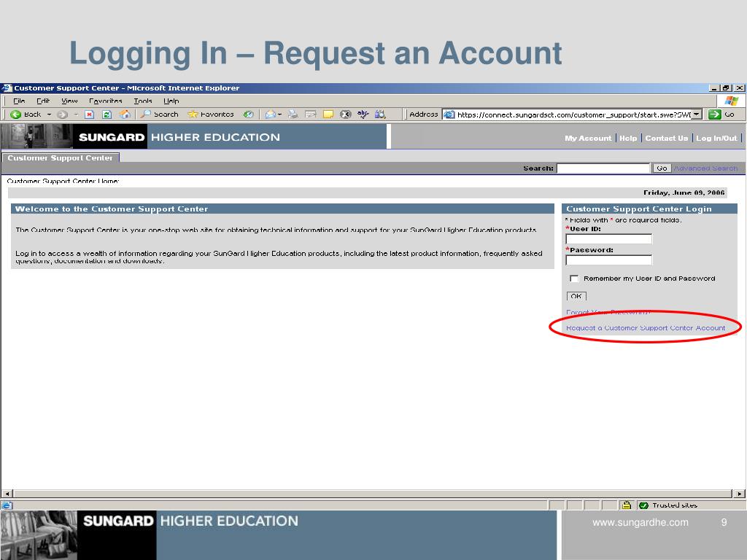Click the yellow Discuss note icon
This screenshot has width=747, height=560.
[328, 114]
